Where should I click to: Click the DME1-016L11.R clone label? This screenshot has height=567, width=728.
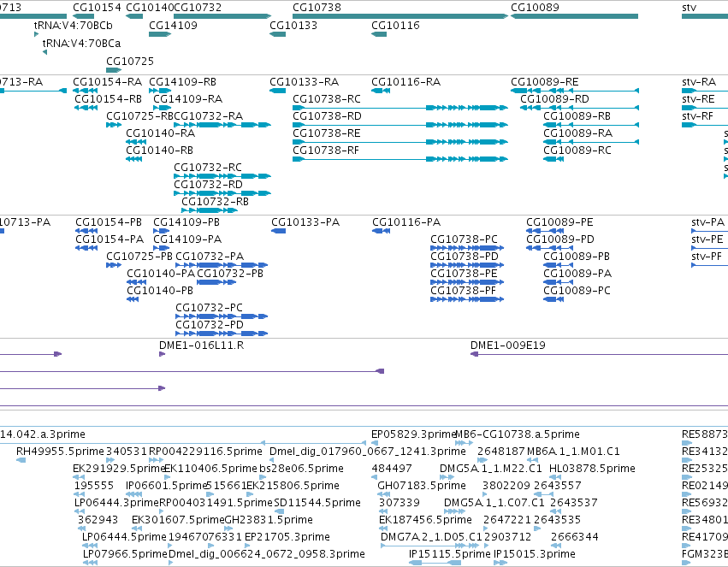click(x=202, y=346)
